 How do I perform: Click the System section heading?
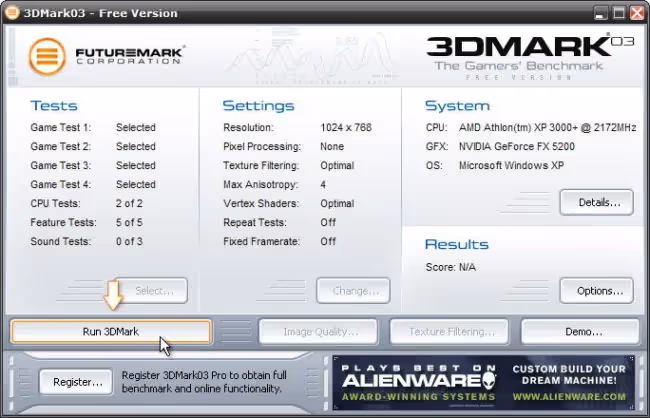[x=457, y=106]
